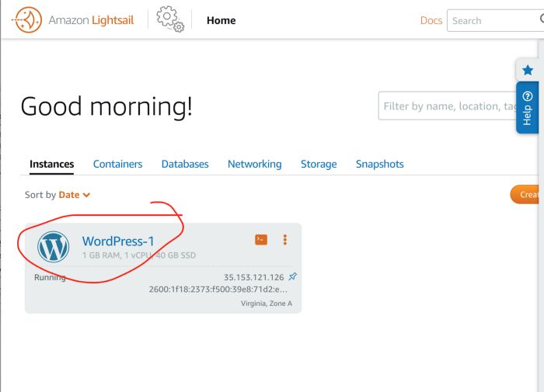Switch to the Instances tab

pyautogui.click(x=52, y=164)
